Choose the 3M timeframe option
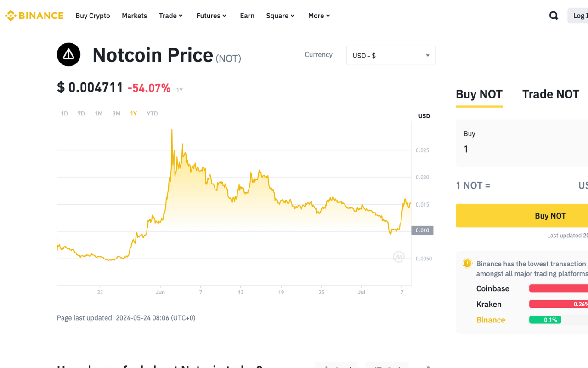 [116, 114]
